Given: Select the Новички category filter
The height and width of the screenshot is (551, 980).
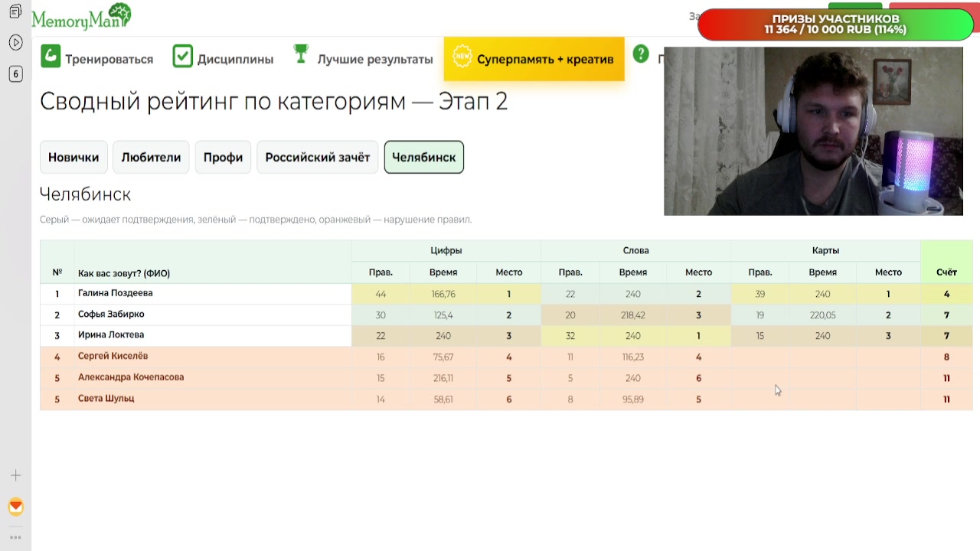Looking at the screenshot, I should pos(73,157).
